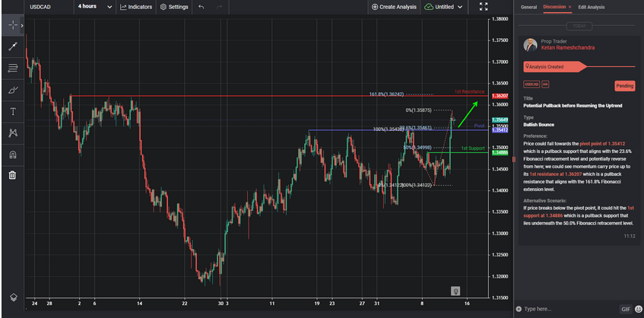Click Create Analysis button
Image resolution: width=644 pixels, height=318 pixels.
tap(394, 7)
